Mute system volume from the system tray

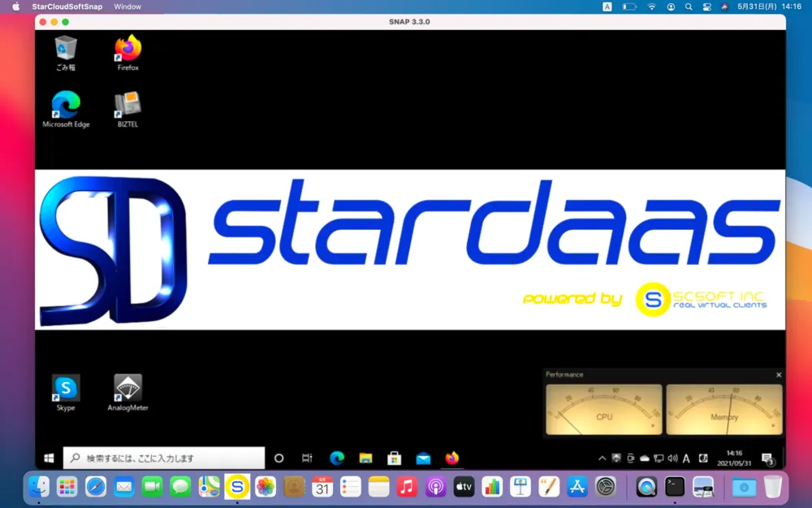[672, 458]
